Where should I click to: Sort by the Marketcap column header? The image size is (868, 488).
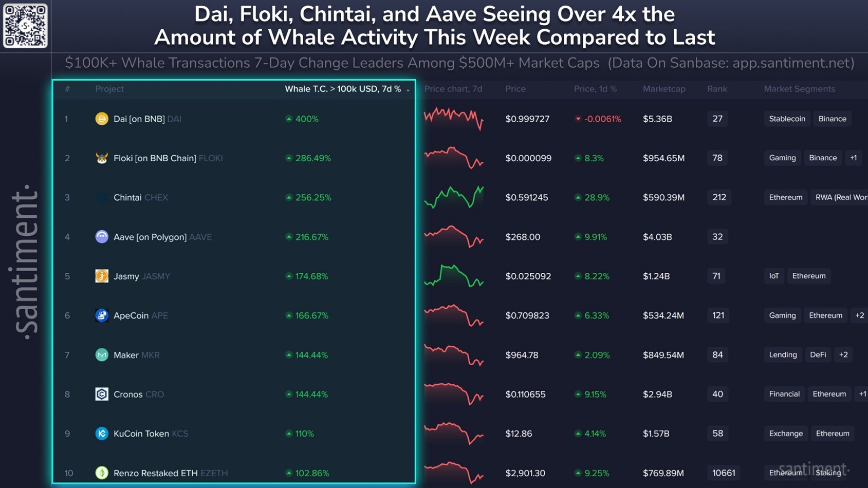(x=664, y=89)
